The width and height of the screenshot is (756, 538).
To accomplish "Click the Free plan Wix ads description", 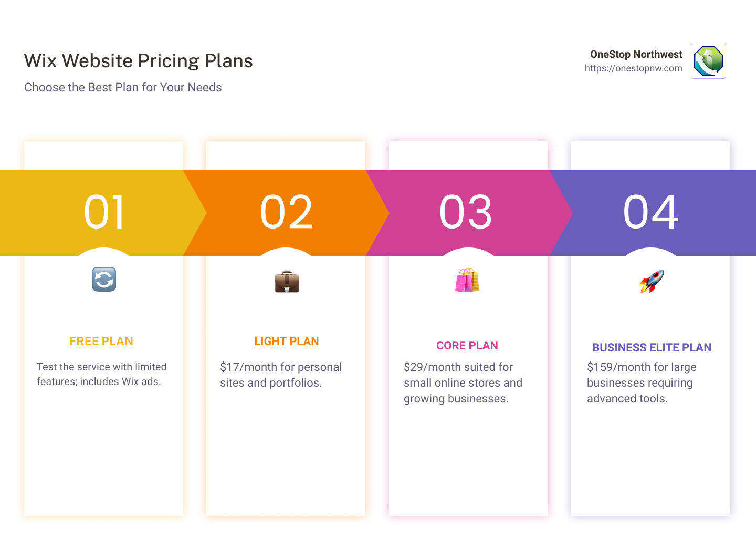I will click(x=101, y=374).
